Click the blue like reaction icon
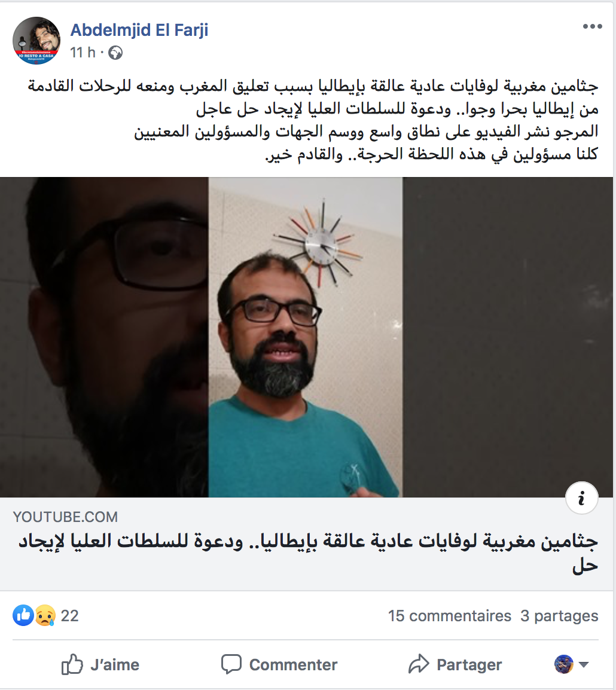Screen dimensions: 616x690 23,615
